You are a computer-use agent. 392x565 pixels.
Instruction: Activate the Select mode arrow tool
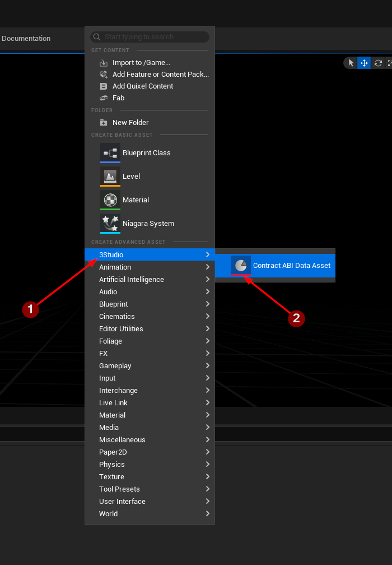click(x=351, y=63)
